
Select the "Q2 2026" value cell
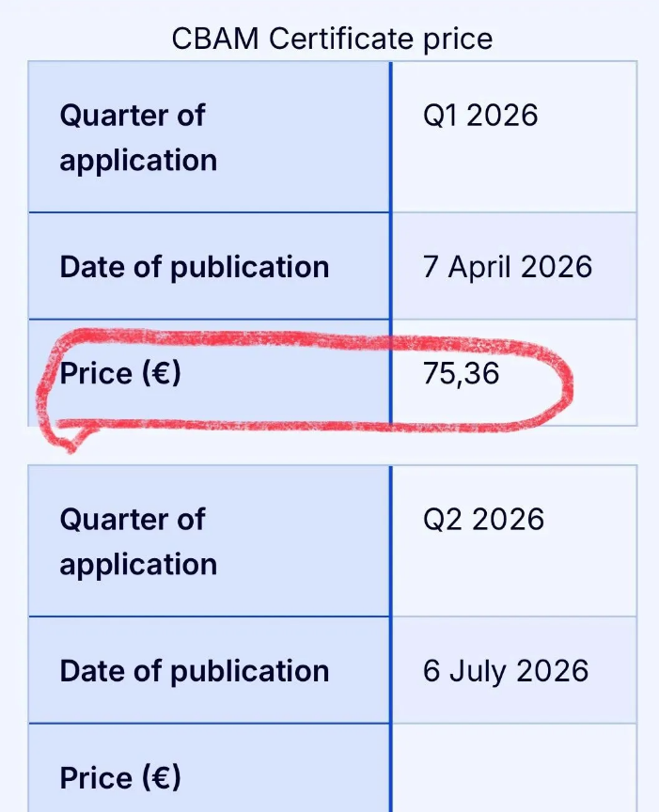coord(483,520)
